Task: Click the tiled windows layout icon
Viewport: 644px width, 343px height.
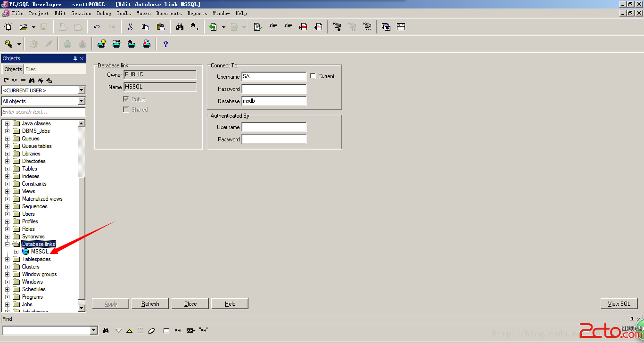Action: click(401, 27)
